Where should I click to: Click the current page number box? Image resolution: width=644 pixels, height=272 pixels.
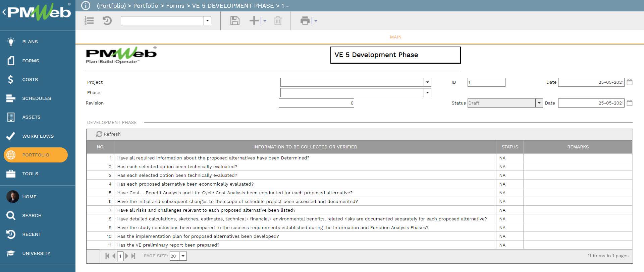[x=120, y=256]
